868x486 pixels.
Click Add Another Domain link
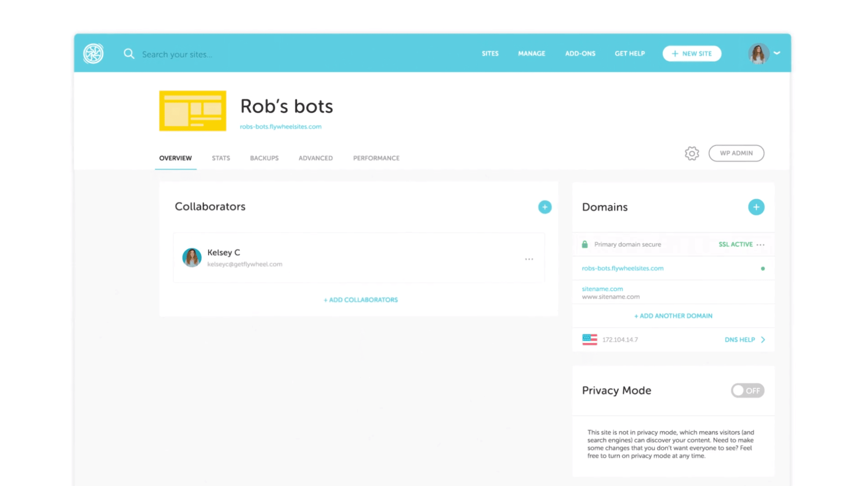[673, 316]
